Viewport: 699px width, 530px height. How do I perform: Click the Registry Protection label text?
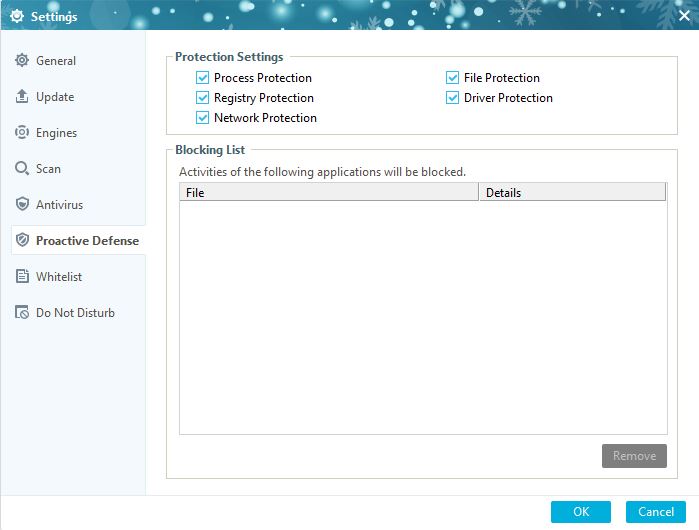tap(264, 98)
